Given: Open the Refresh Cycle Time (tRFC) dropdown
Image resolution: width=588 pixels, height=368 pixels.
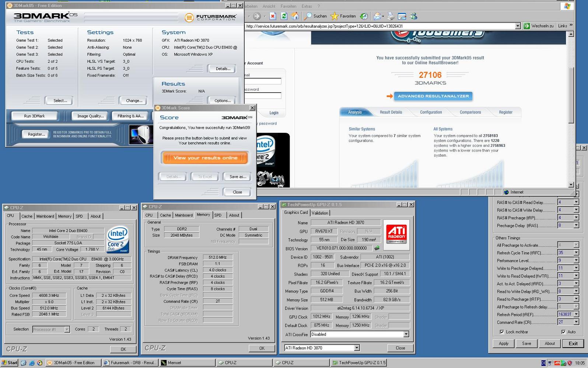Looking at the screenshot, I should (x=576, y=253).
